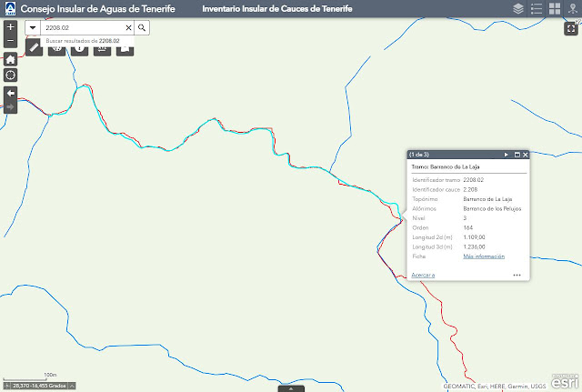This screenshot has width=582, height=392.
Task: Click the Longitud 3d value '1.236,00'
Action: pos(474,246)
